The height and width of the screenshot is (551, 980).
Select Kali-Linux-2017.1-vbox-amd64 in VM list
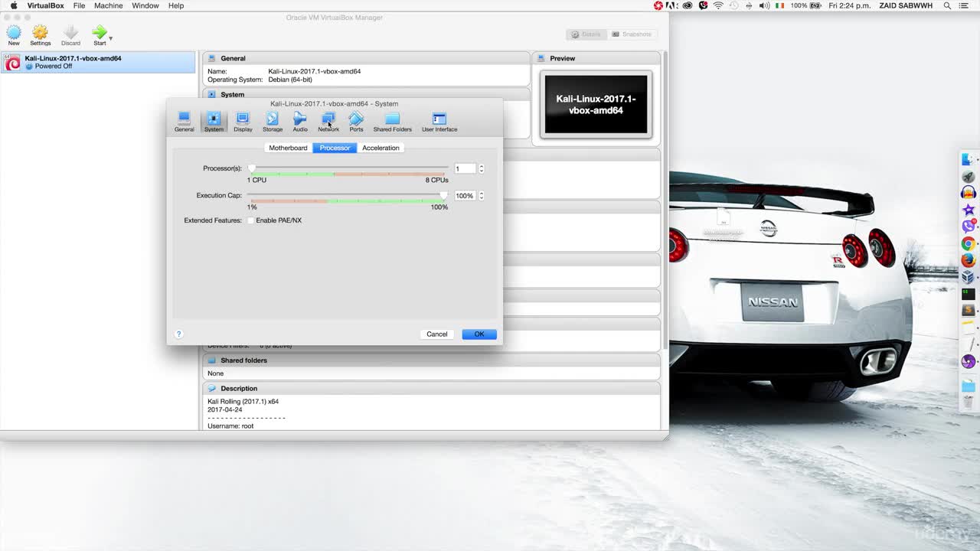pyautogui.click(x=98, y=62)
